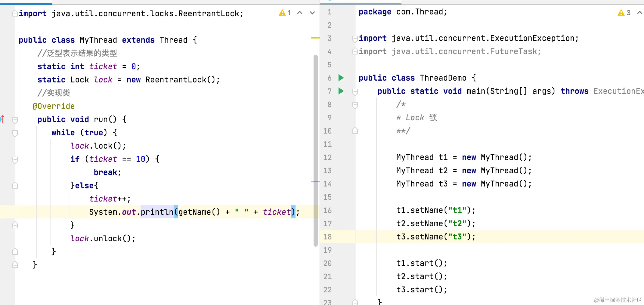Go to next highlighted problem in MyThread editor
Screen dimensions: 644x305
coord(312,13)
